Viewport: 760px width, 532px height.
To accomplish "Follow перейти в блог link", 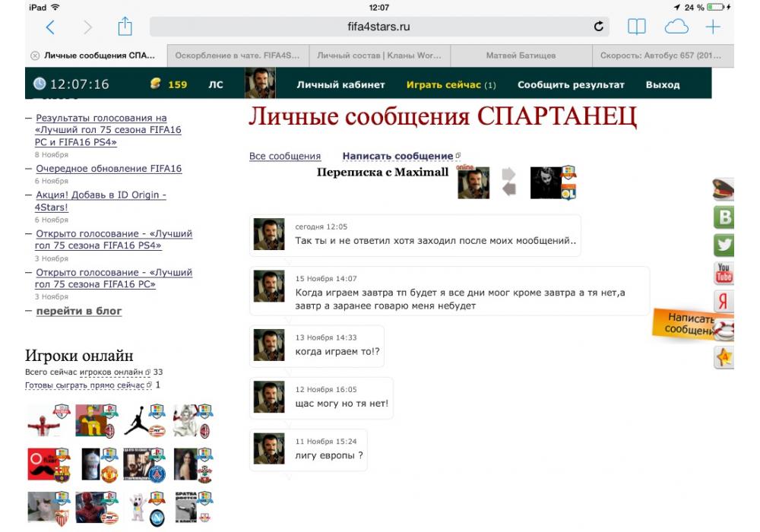I will (78, 311).
